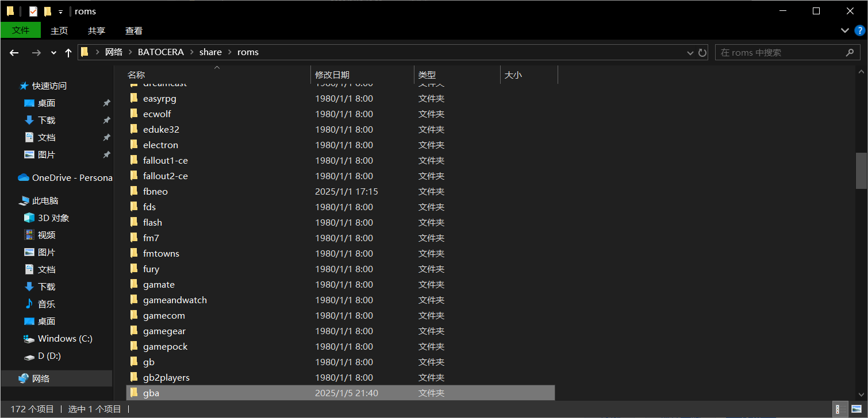Click the vertical scrollbar thumb of the file list

(x=861, y=171)
